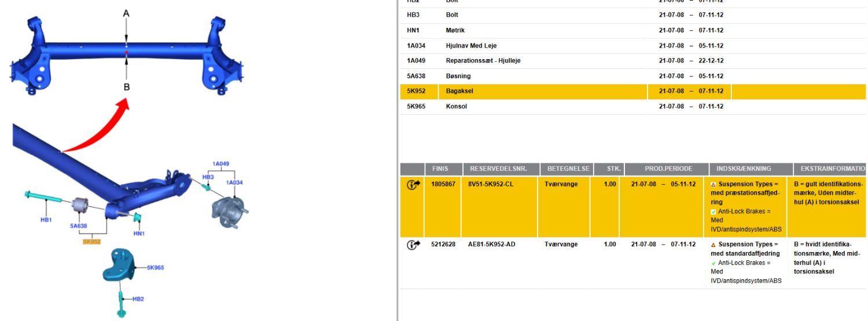Image resolution: width=868 pixels, height=321 pixels.
Task: Click the warning triangle beside præstationsaffjedring suspension
Action: pyautogui.click(x=713, y=184)
